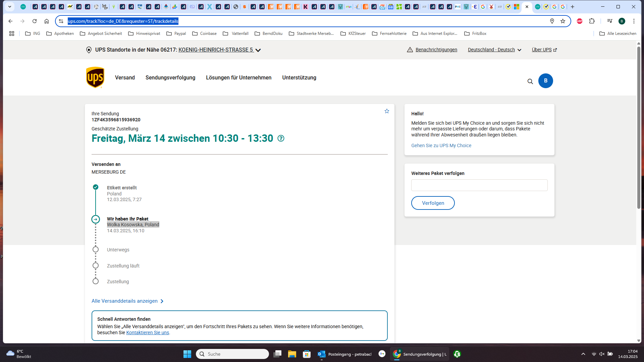Click KOENIG-HEINRICH-STRASSE 5 location link
Image resolution: width=644 pixels, height=362 pixels.
216,50
